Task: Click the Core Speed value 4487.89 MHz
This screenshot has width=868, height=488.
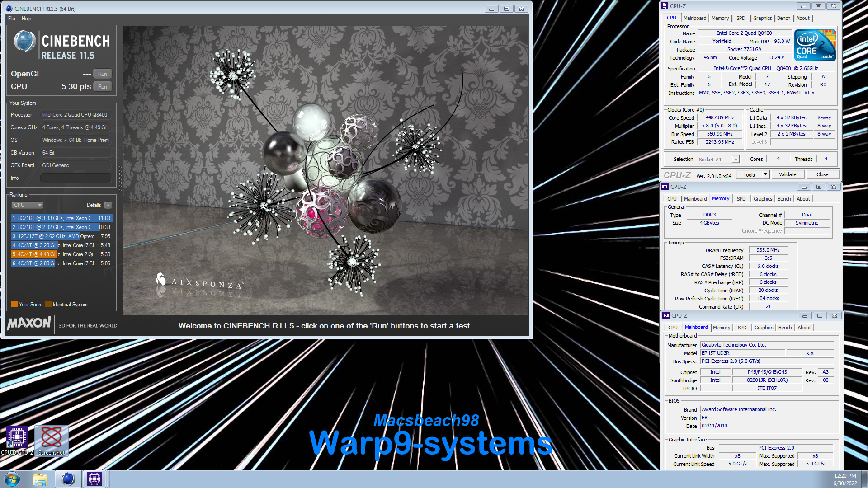Action: [x=720, y=118]
